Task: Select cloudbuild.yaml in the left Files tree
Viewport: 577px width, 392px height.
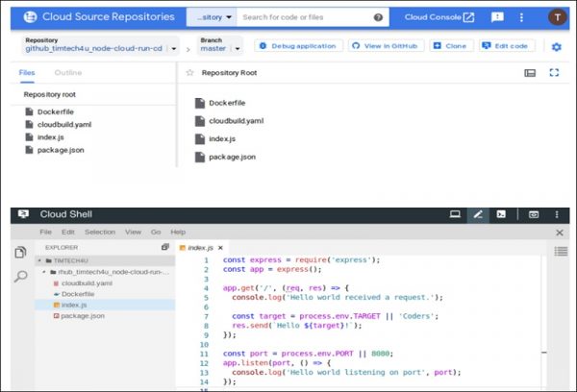Action: pos(64,124)
